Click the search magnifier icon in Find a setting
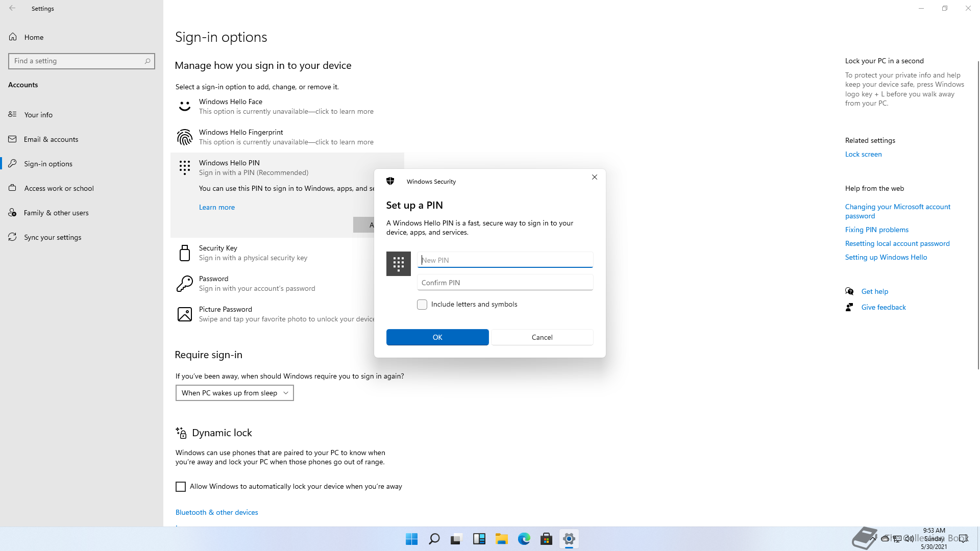Image resolution: width=980 pixels, height=551 pixels. coord(148,61)
